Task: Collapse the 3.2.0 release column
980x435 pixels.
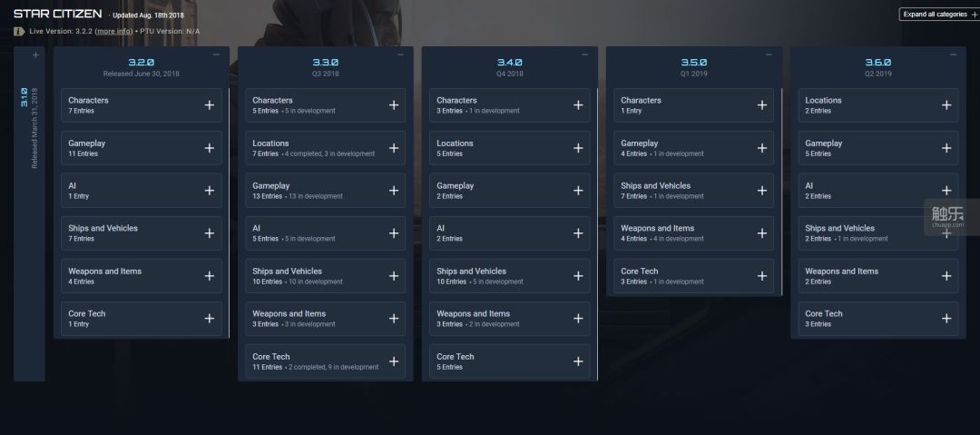Action: point(216,54)
